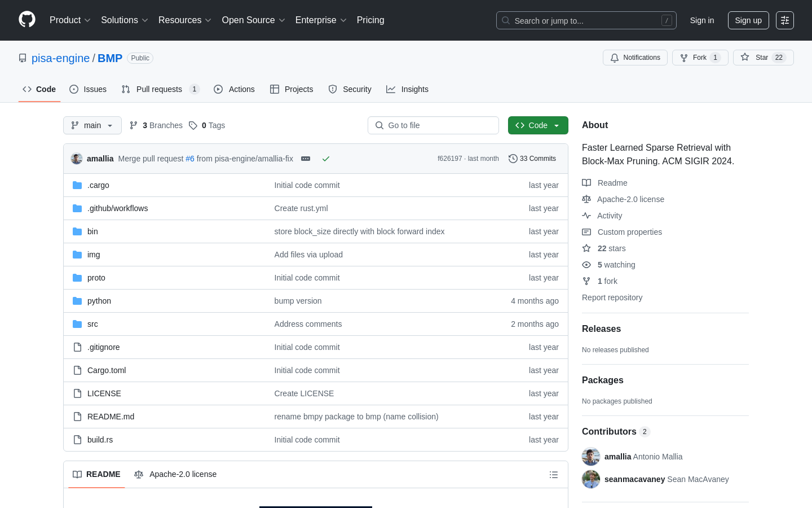Click the Custom properties icon
This screenshot has width=812, height=508.
coord(586,232)
